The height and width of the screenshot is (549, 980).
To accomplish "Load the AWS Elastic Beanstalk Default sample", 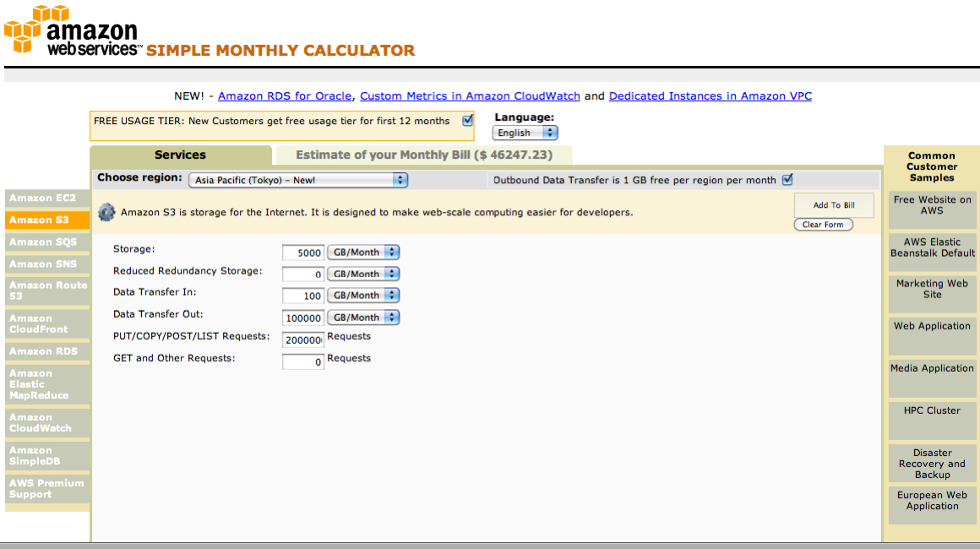I will [x=932, y=253].
